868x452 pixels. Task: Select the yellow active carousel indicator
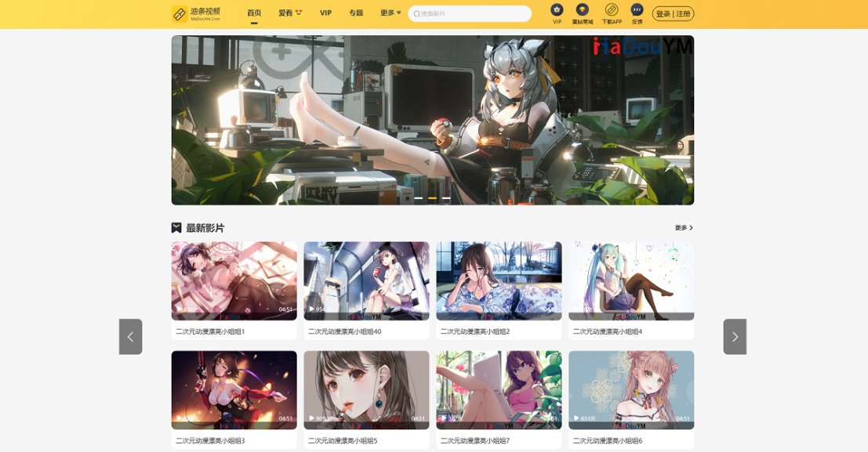pyautogui.click(x=432, y=198)
